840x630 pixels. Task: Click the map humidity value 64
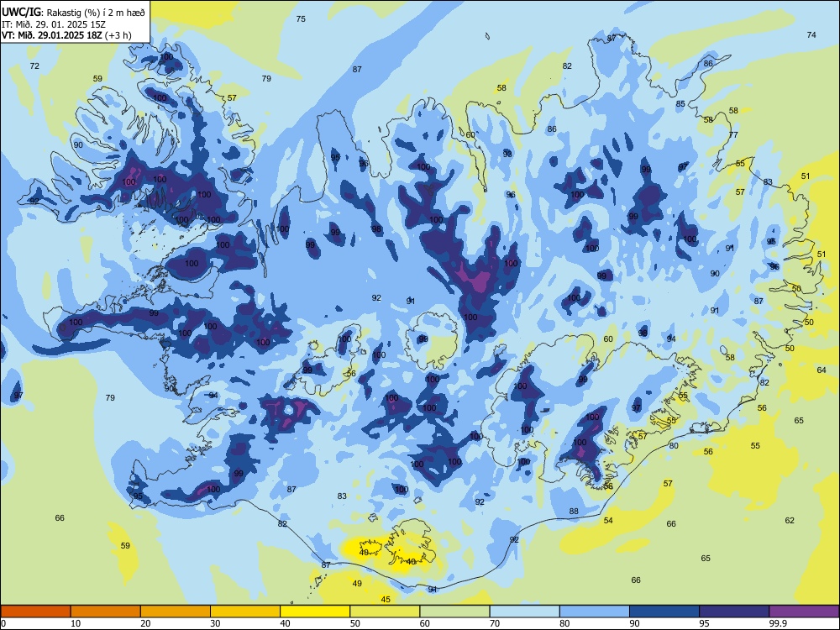(x=822, y=370)
